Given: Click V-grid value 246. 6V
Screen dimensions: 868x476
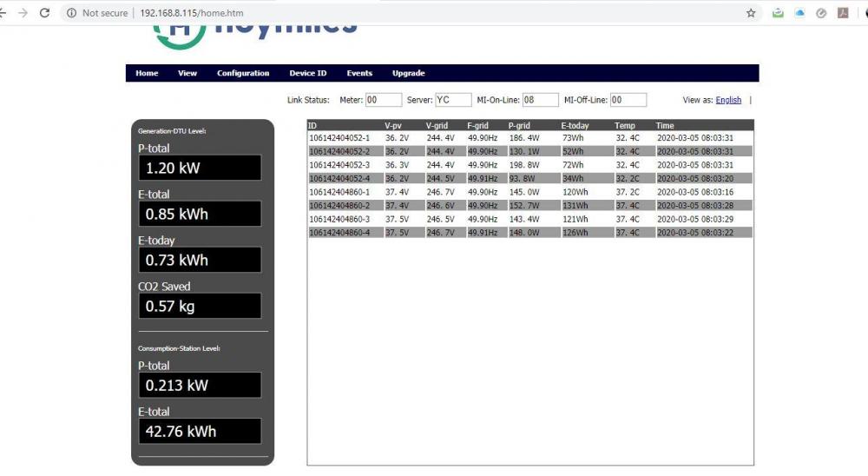Looking at the screenshot, I should click(441, 206).
